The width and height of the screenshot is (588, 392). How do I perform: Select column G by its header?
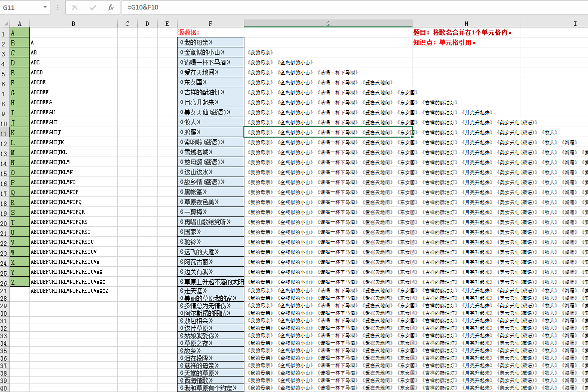pos(328,23)
